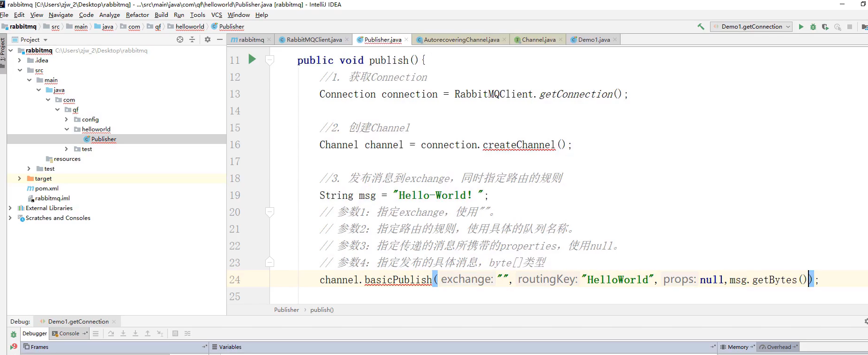Switch to the Console tab in Debug panel
This screenshot has height=355, width=868.
(x=69, y=333)
